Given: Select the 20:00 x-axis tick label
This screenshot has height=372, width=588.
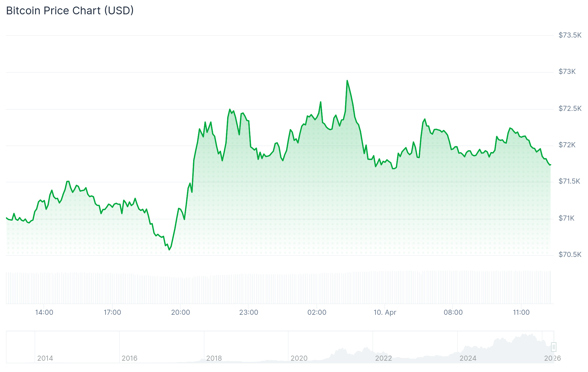Looking at the screenshot, I should coord(181,312).
